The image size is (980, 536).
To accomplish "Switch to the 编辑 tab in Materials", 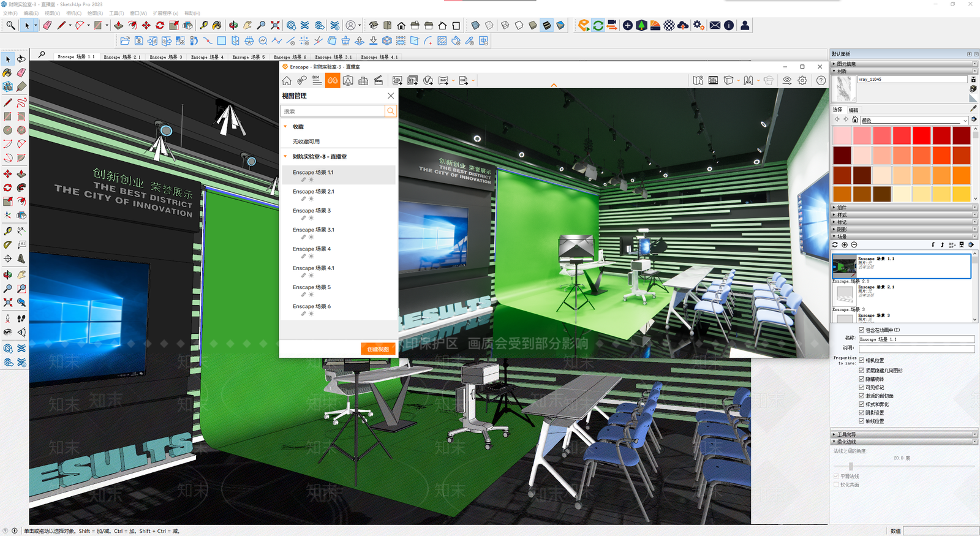I will click(x=853, y=110).
